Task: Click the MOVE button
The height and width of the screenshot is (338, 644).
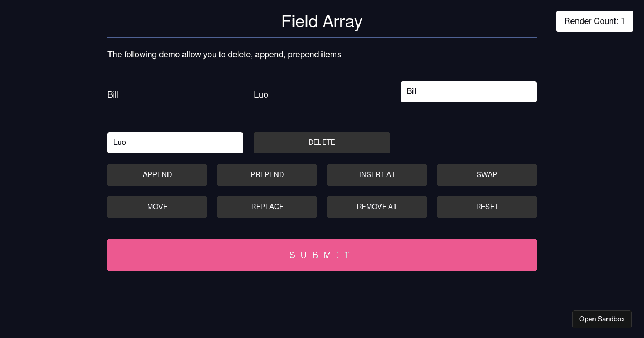Action: coord(157,207)
